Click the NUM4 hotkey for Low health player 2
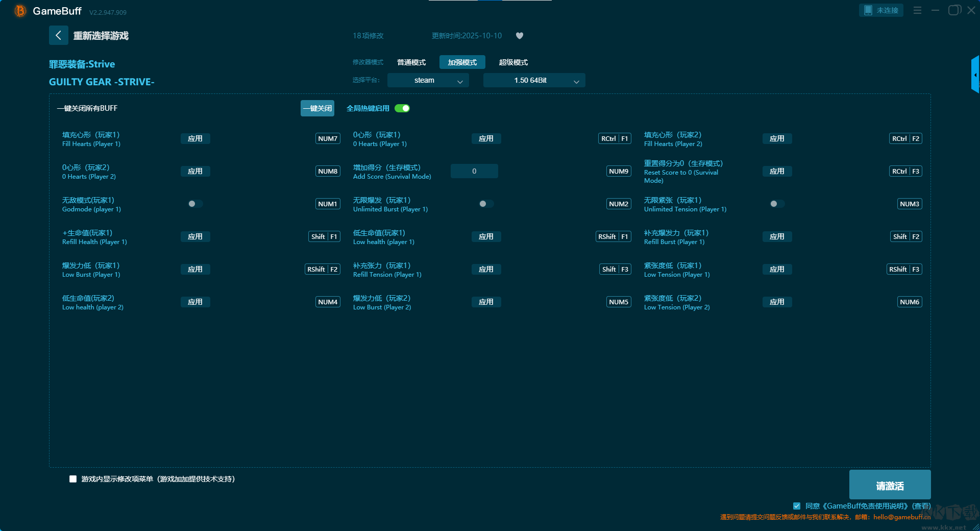The image size is (980, 531). (x=328, y=302)
